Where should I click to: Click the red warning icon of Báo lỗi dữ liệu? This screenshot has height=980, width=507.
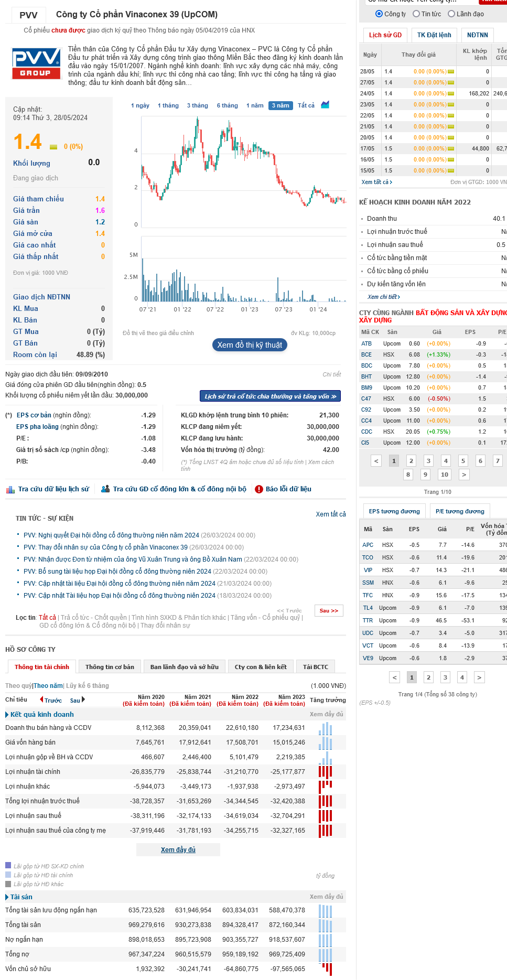[x=258, y=489]
